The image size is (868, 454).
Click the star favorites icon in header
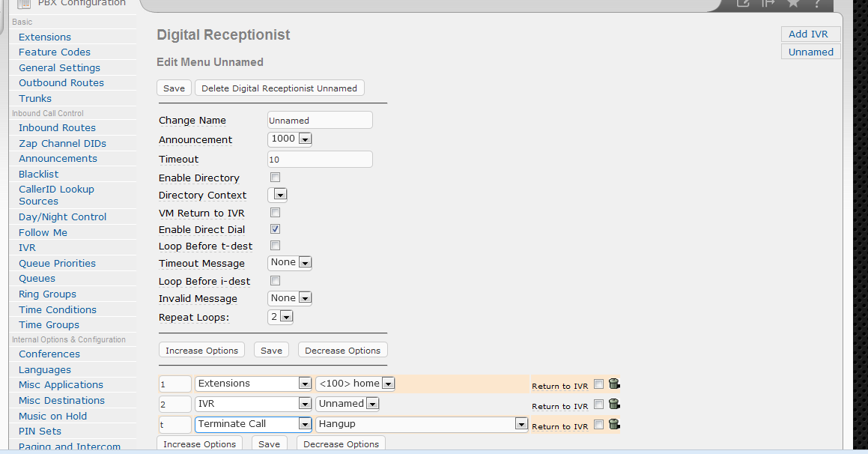click(793, 4)
